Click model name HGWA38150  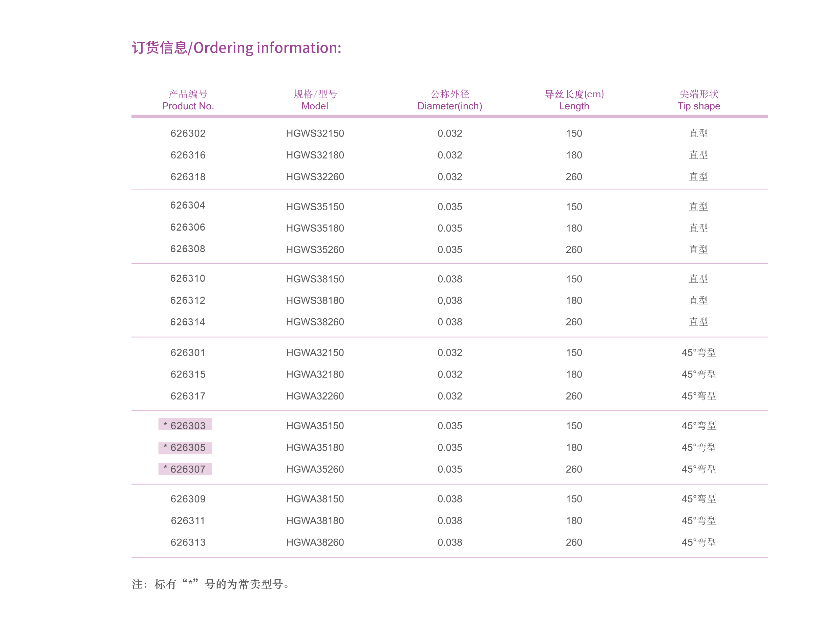(x=315, y=499)
